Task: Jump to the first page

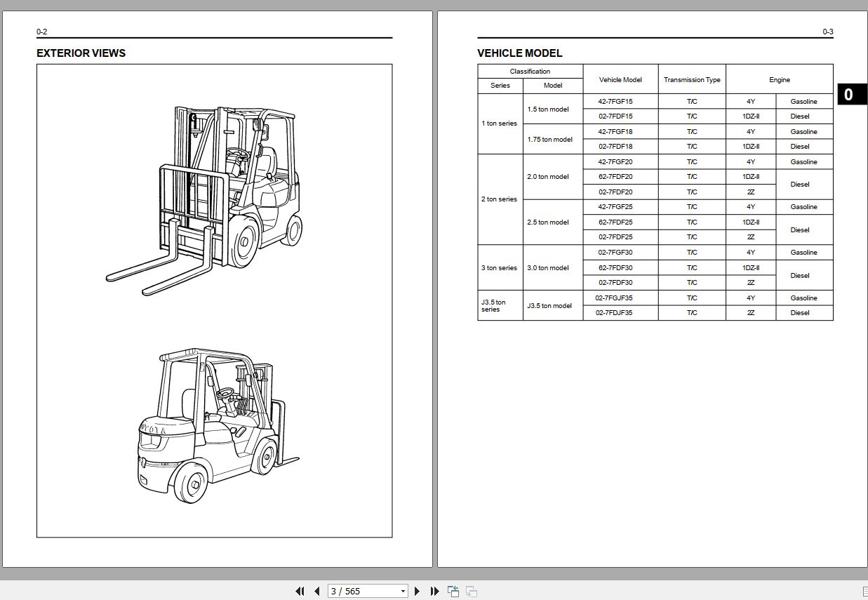Action: point(300,591)
